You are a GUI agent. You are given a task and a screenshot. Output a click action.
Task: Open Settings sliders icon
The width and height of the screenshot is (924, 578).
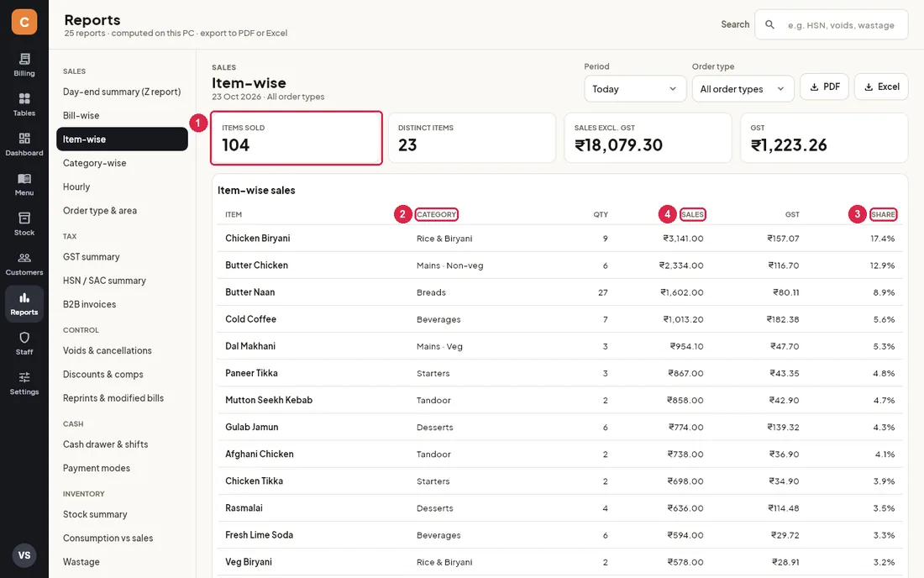coord(24,383)
